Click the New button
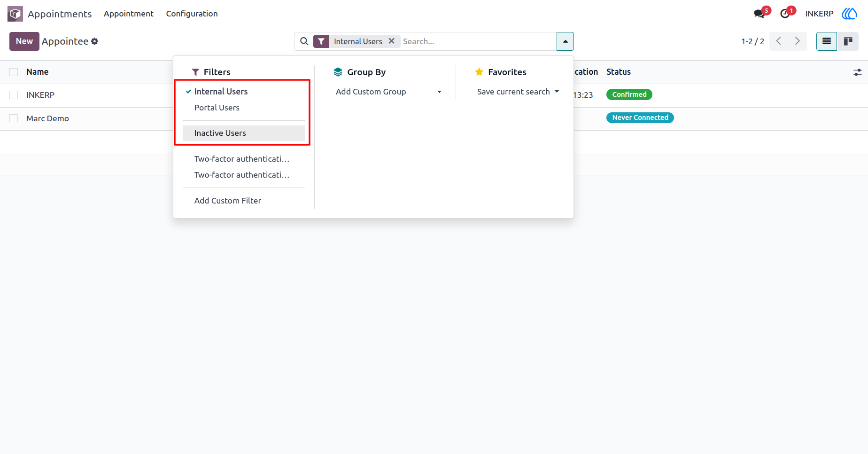This screenshot has height=454, width=868. (24, 41)
